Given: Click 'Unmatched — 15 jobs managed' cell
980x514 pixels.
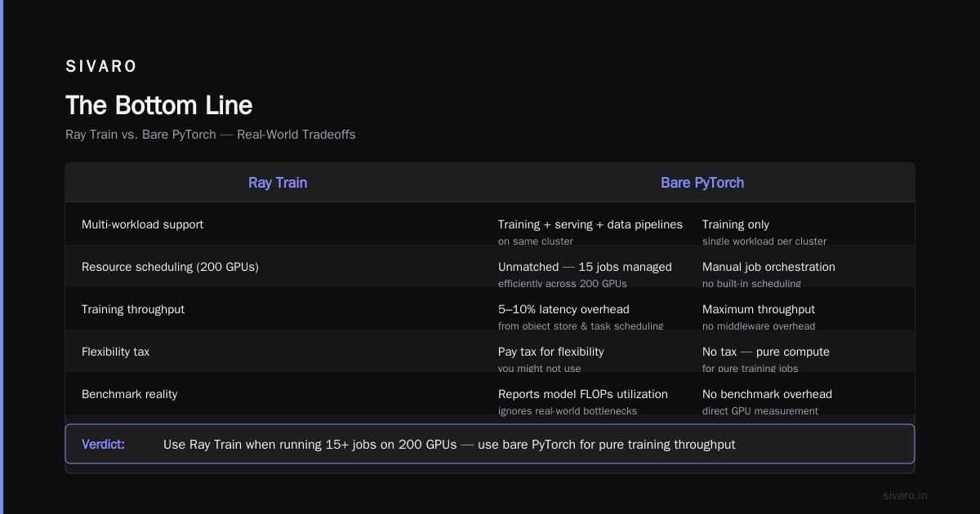Looking at the screenshot, I should (x=585, y=267).
